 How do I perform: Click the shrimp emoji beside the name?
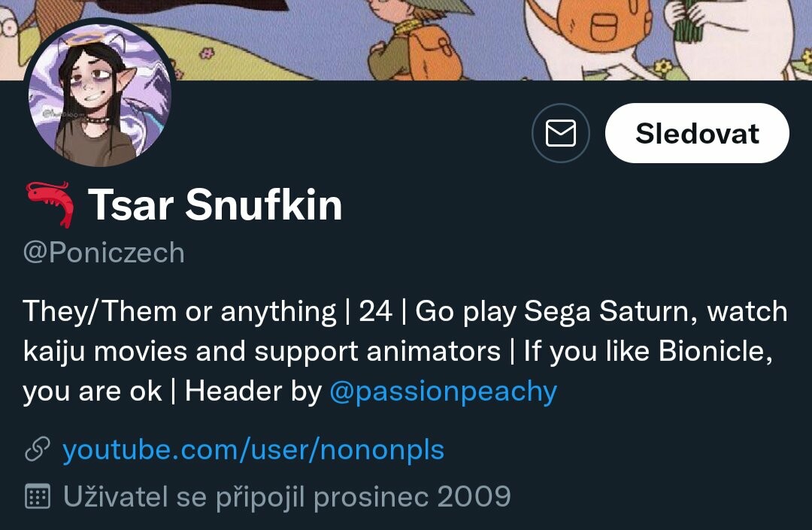[x=50, y=204]
